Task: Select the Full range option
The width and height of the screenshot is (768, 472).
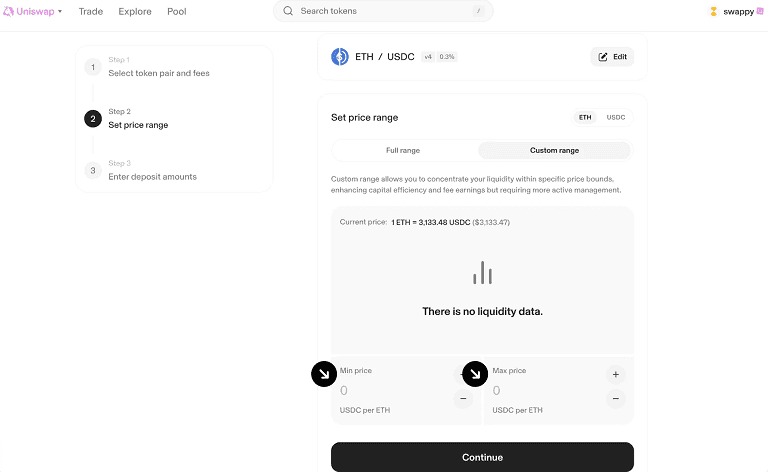Action: point(403,150)
